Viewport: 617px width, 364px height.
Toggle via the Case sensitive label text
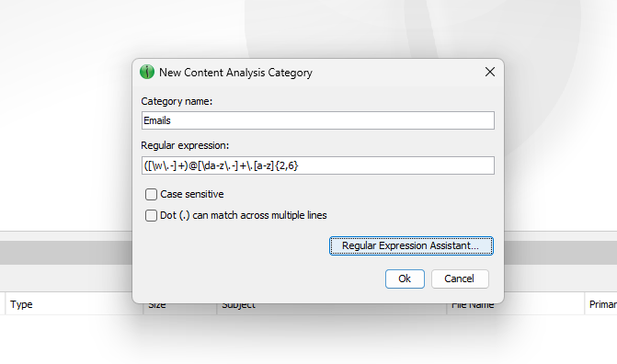tap(192, 194)
